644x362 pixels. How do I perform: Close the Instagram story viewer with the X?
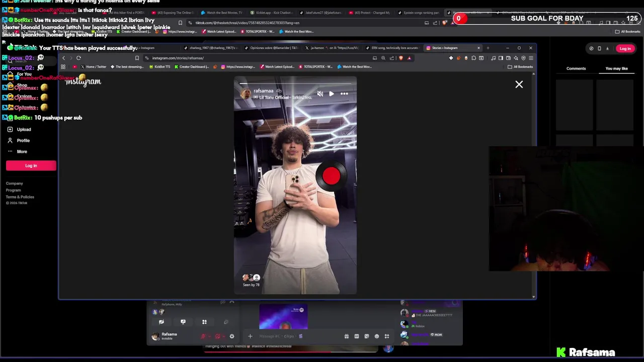[x=519, y=84]
